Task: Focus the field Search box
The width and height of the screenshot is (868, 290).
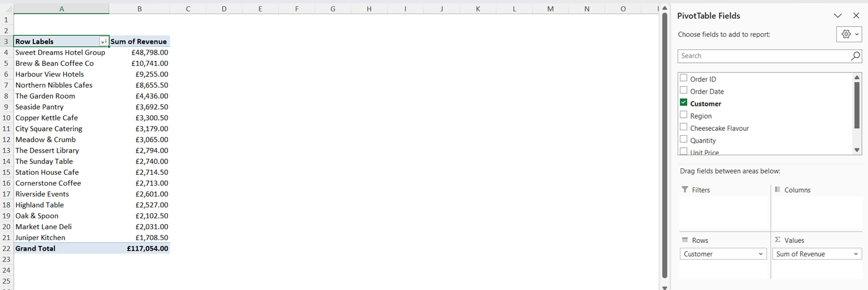Action: (764, 56)
